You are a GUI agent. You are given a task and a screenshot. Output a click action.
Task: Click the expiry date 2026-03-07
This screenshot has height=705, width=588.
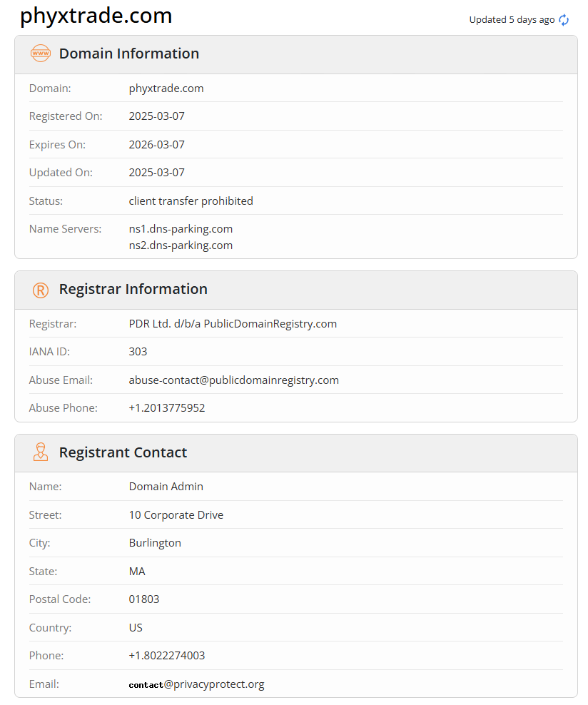[156, 144]
